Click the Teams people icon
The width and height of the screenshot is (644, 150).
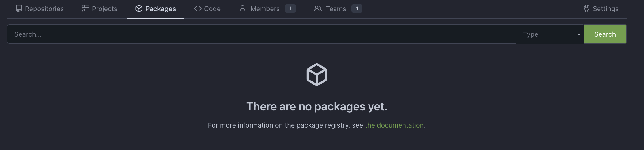pos(318,9)
